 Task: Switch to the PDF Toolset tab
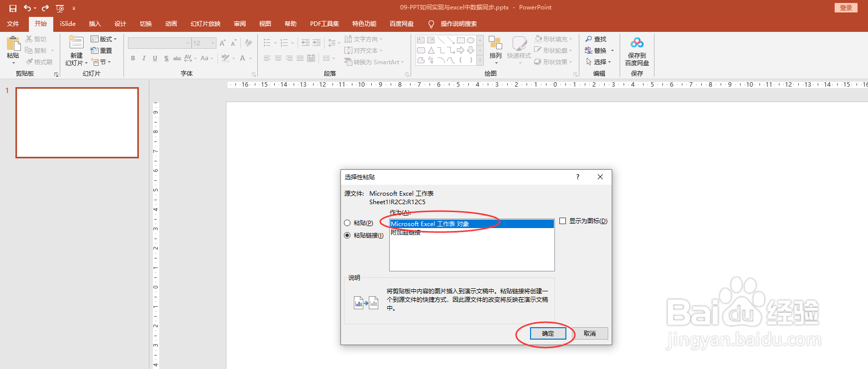(x=325, y=24)
